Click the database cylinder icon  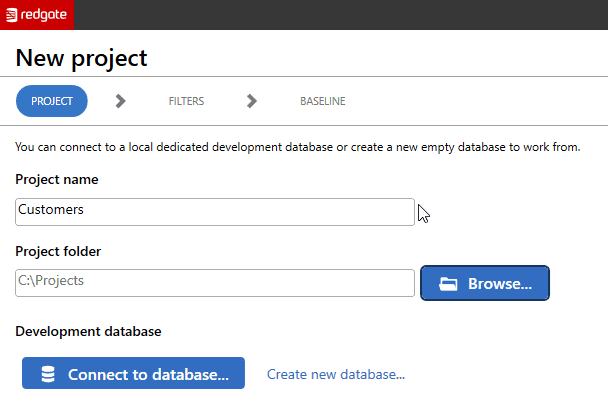tap(48, 374)
